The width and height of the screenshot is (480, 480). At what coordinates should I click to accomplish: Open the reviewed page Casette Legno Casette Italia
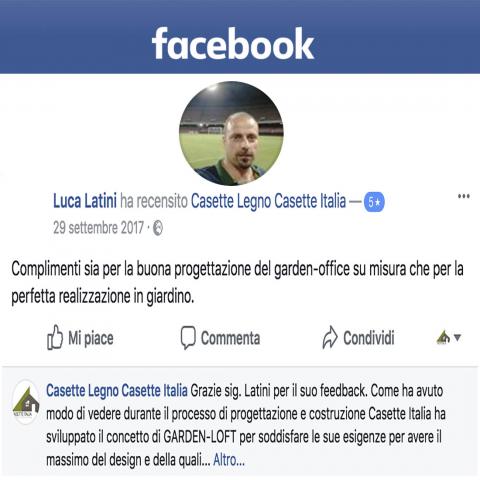pos(268,201)
